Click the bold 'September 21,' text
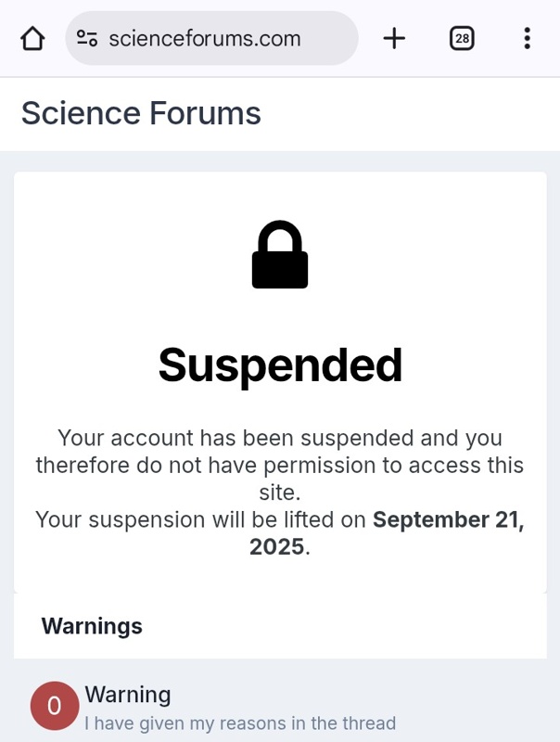The height and width of the screenshot is (742, 560). (448, 519)
